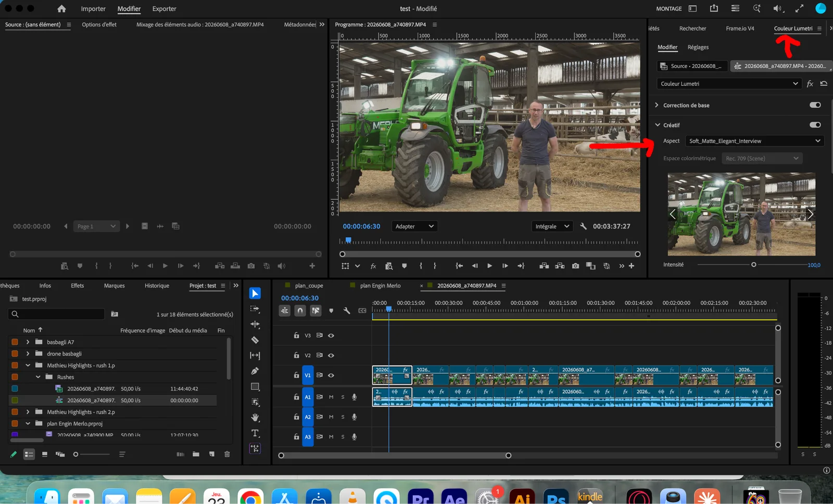Select the Hand tool
This screenshot has height=504, width=833.
click(x=255, y=418)
